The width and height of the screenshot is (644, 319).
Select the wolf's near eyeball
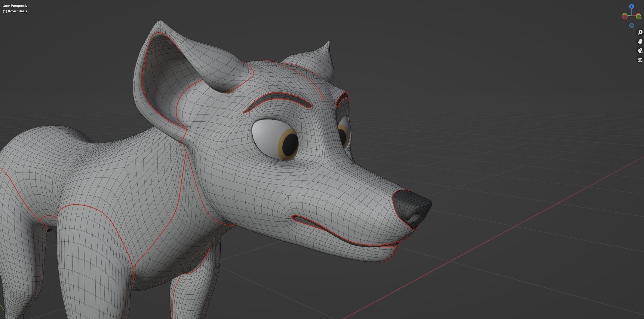click(x=275, y=140)
